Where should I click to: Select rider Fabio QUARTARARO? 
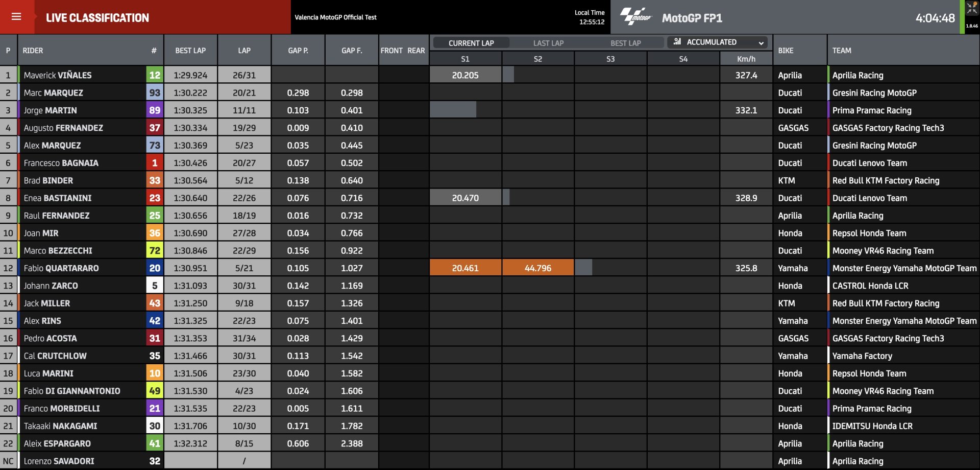(x=61, y=268)
